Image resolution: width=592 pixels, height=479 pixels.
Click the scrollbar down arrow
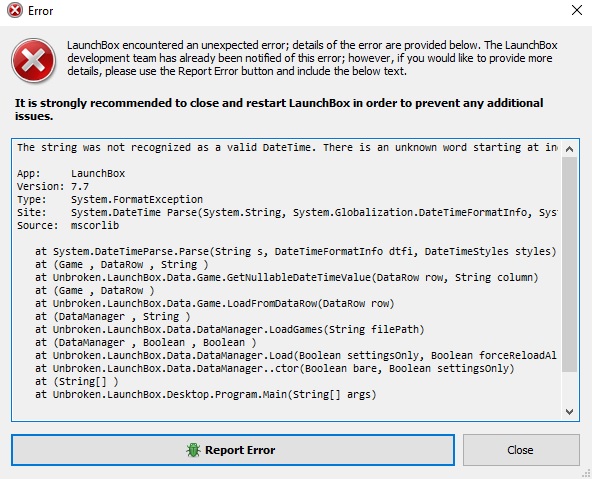tap(569, 411)
